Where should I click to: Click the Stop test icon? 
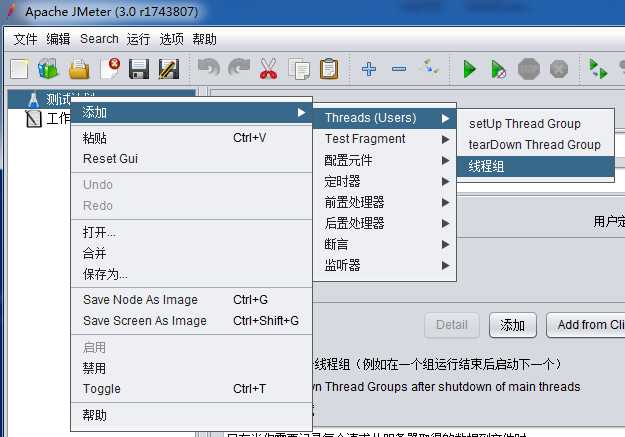click(x=529, y=69)
